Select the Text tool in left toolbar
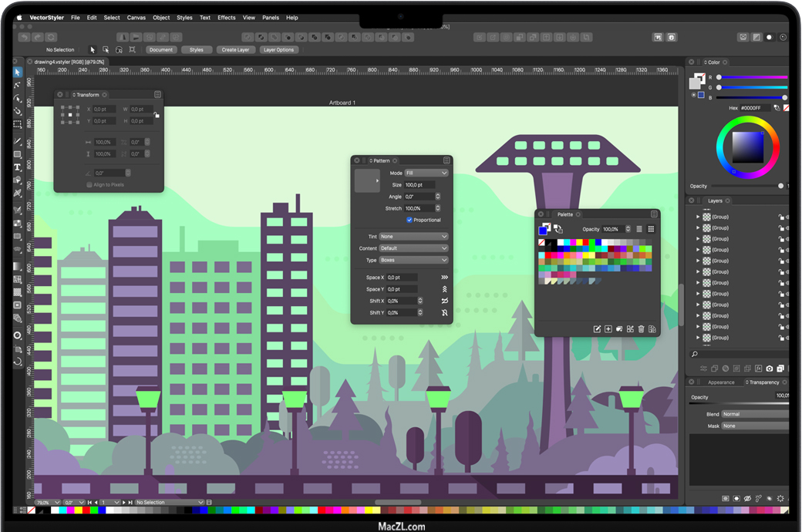Screen dimensions: 802x532 click(18, 167)
